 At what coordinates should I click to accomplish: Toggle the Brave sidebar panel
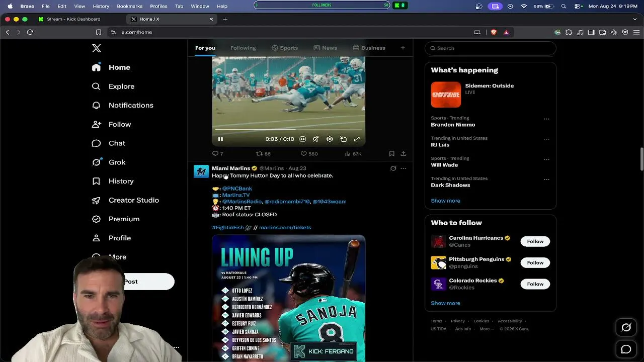[x=591, y=32]
